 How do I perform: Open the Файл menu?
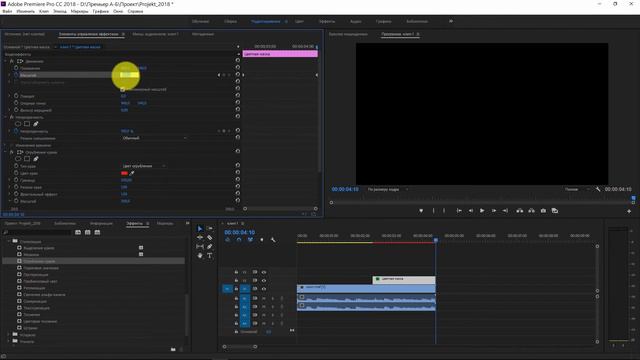[x=7, y=11]
